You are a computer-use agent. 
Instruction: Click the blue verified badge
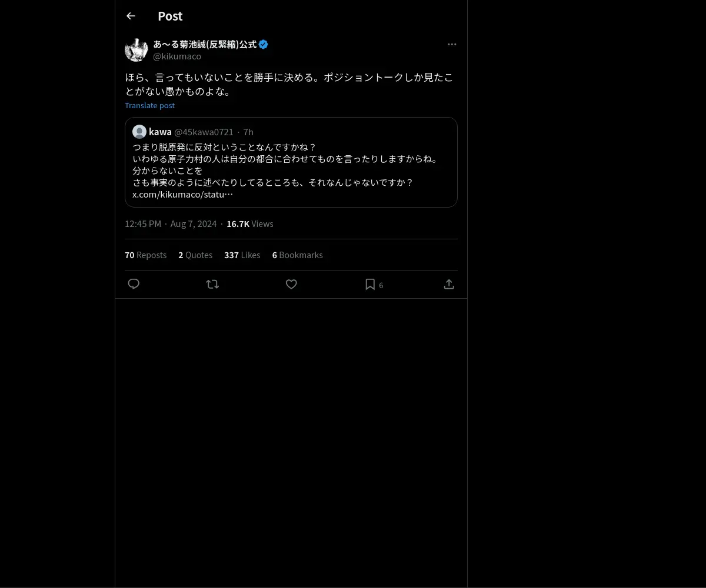point(264,44)
